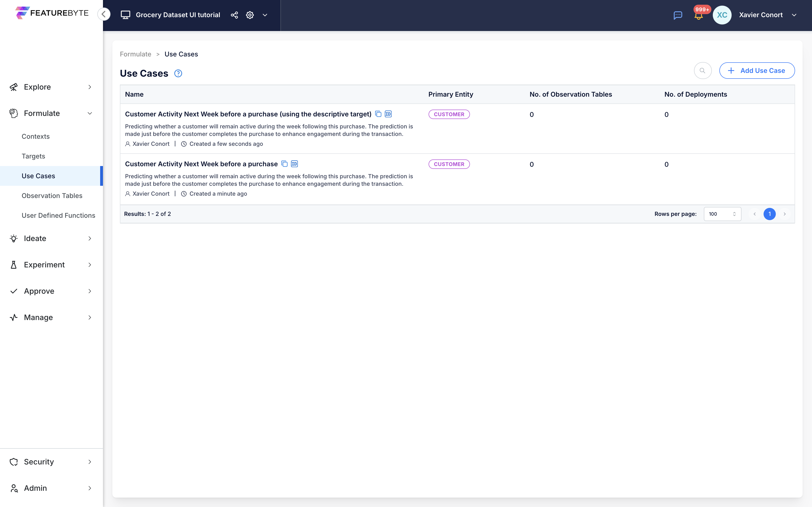Viewport: 812px width, 507px height.
Task: Click the Explore telescope icon
Action: pyautogui.click(x=13, y=87)
